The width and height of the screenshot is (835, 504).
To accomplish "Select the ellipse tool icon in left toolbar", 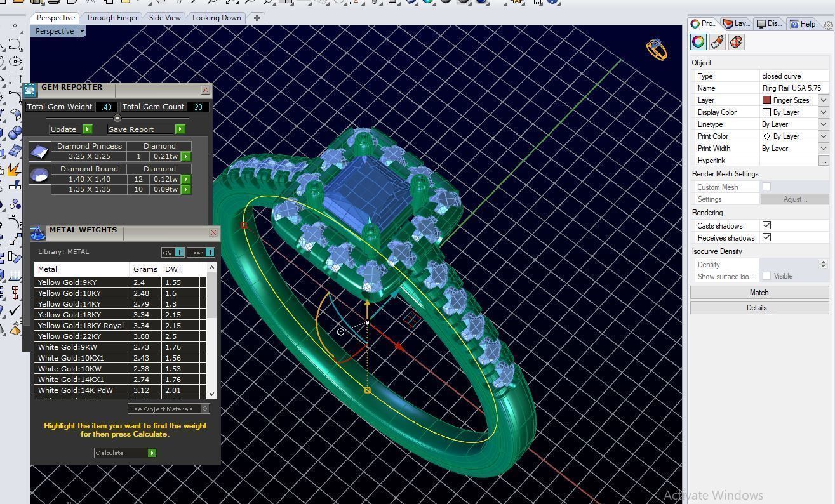I will pyautogui.click(x=15, y=62).
